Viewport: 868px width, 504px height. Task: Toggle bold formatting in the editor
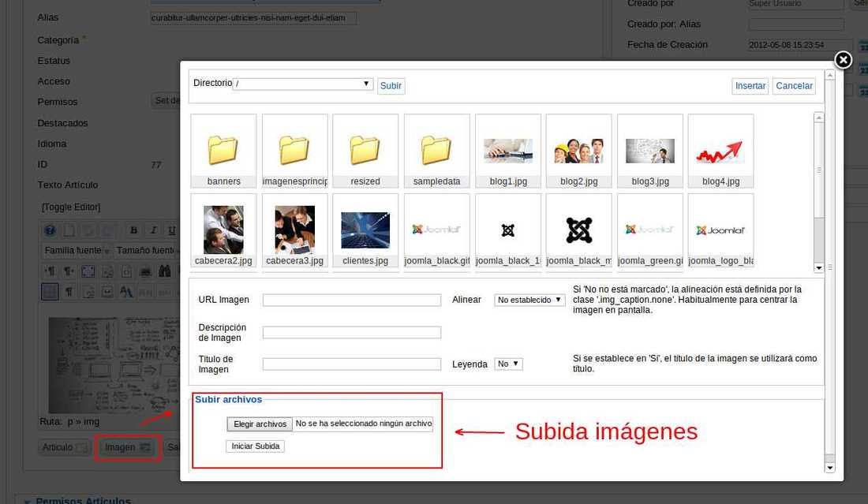(133, 230)
